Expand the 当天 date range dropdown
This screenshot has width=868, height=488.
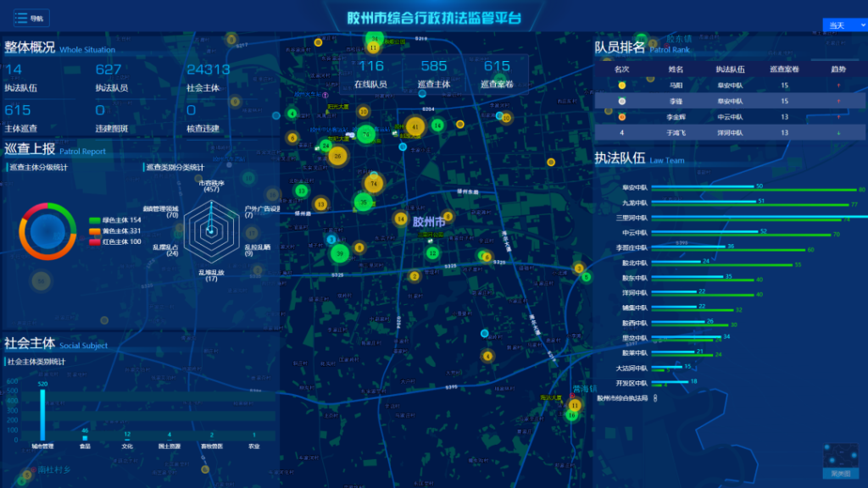(x=845, y=25)
